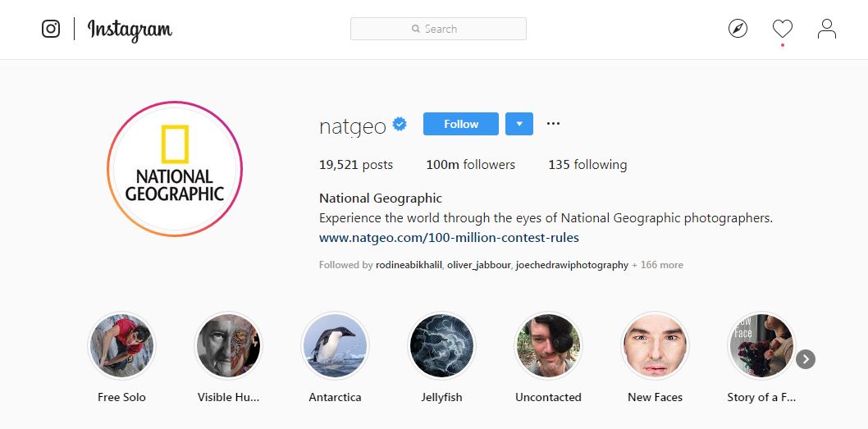
Task: Expand the suggested accounts dropdown arrow
Action: click(x=519, y=124)
